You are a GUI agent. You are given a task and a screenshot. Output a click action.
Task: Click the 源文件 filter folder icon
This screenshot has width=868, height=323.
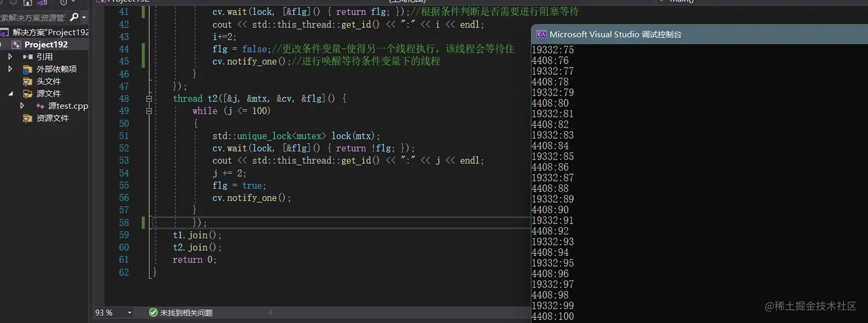(x=28, y=94)
